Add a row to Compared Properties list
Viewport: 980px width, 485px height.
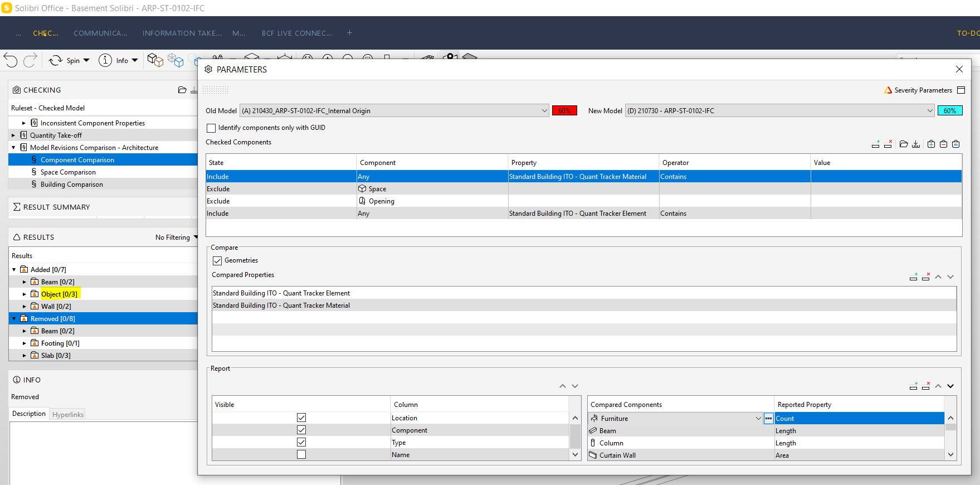coord(914,277)
